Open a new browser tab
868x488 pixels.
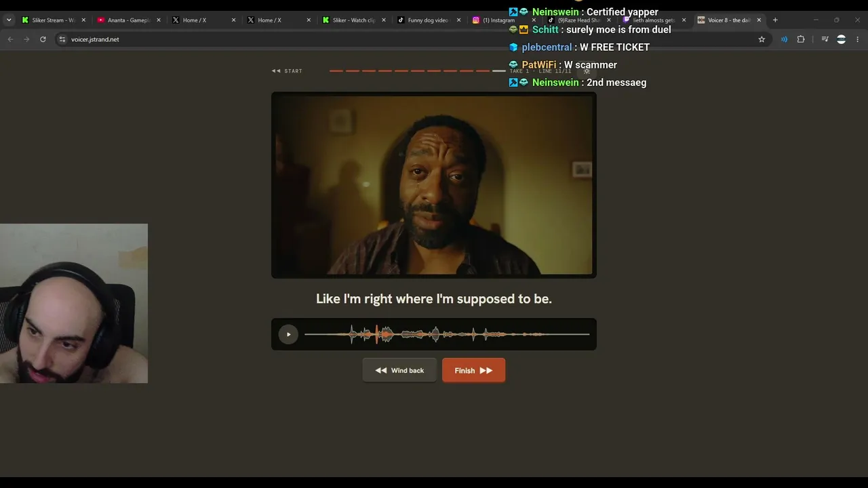775,20
